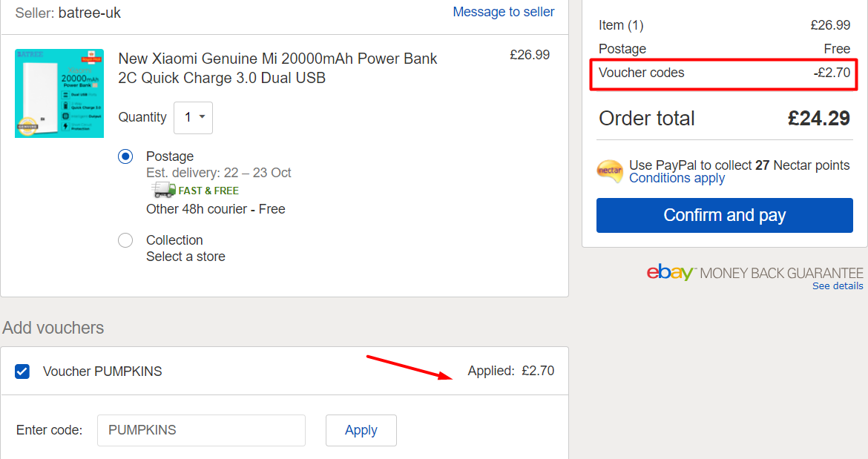Click the seller name batree-uk
The width and height of the screenshot is (868, 459).
(90, 13)
